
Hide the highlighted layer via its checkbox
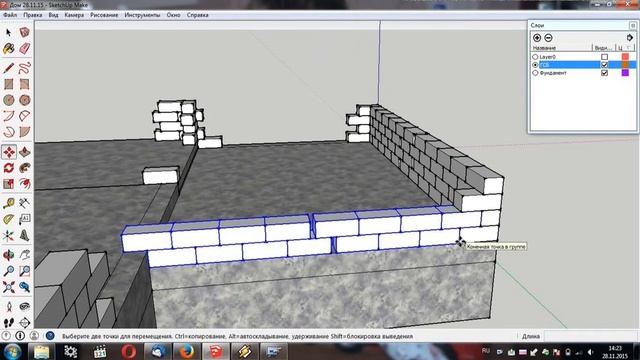(x=604, y=65)
